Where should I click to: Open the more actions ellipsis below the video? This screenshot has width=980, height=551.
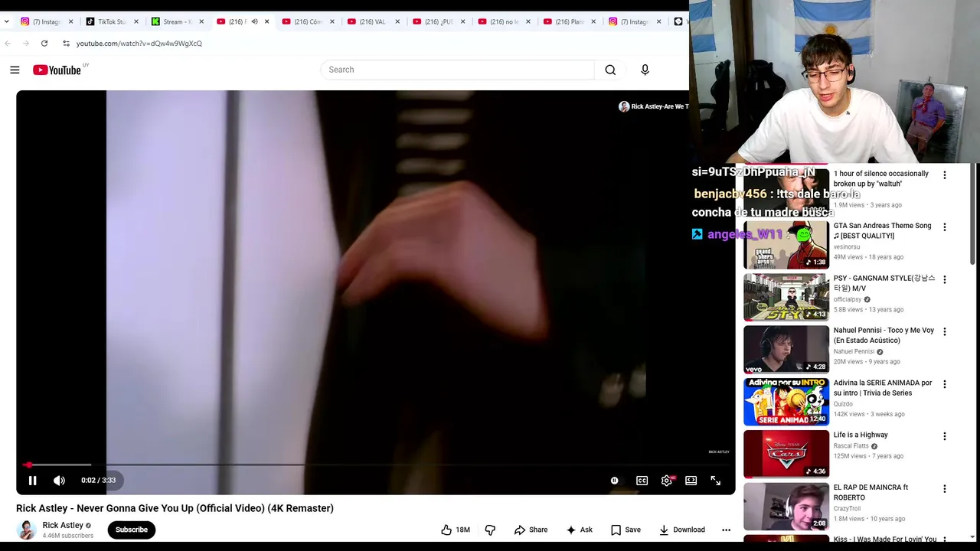(726, 530)
